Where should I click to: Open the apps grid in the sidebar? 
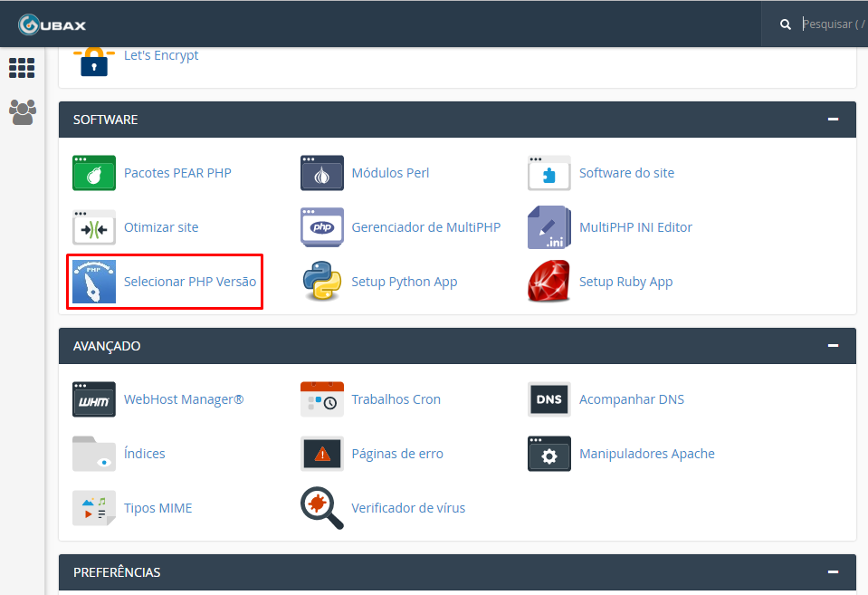point(22,68)
